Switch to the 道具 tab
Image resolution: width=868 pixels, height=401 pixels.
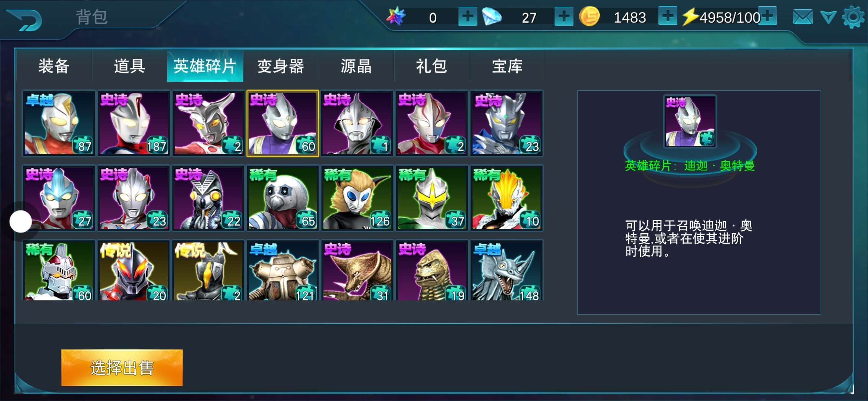129,66
